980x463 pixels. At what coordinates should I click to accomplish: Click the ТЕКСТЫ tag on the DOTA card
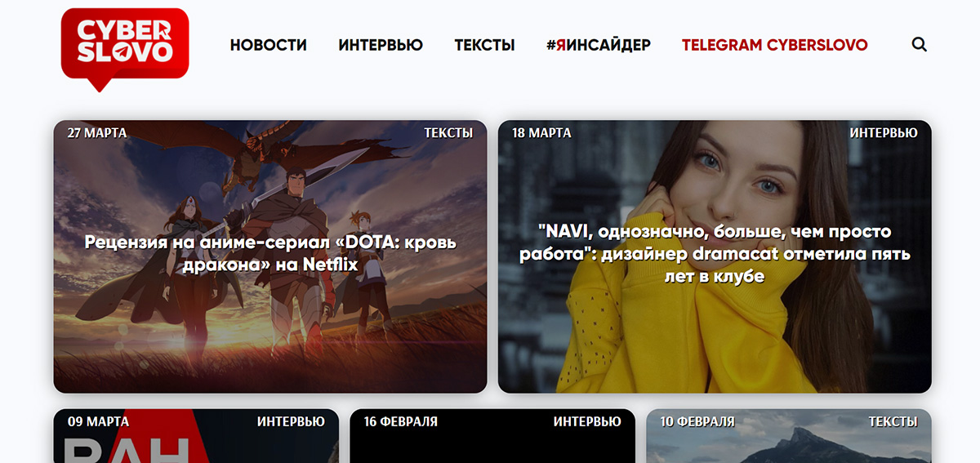448,132
